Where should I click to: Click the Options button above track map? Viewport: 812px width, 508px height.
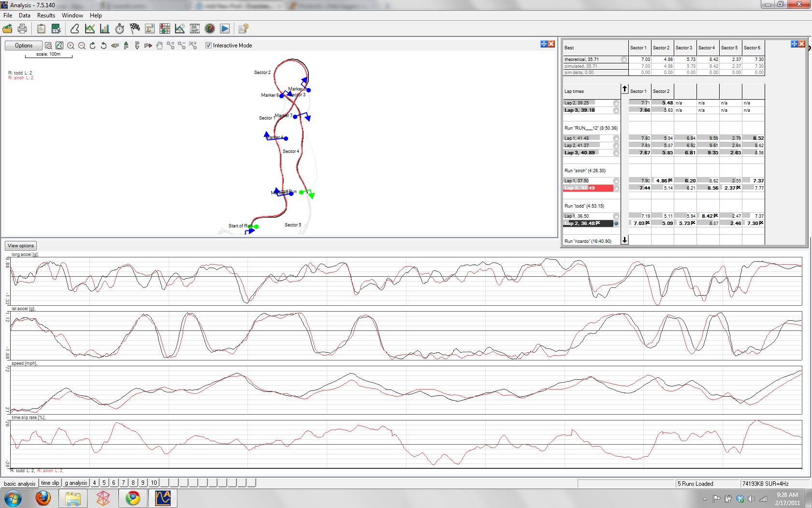click(24, 45)
